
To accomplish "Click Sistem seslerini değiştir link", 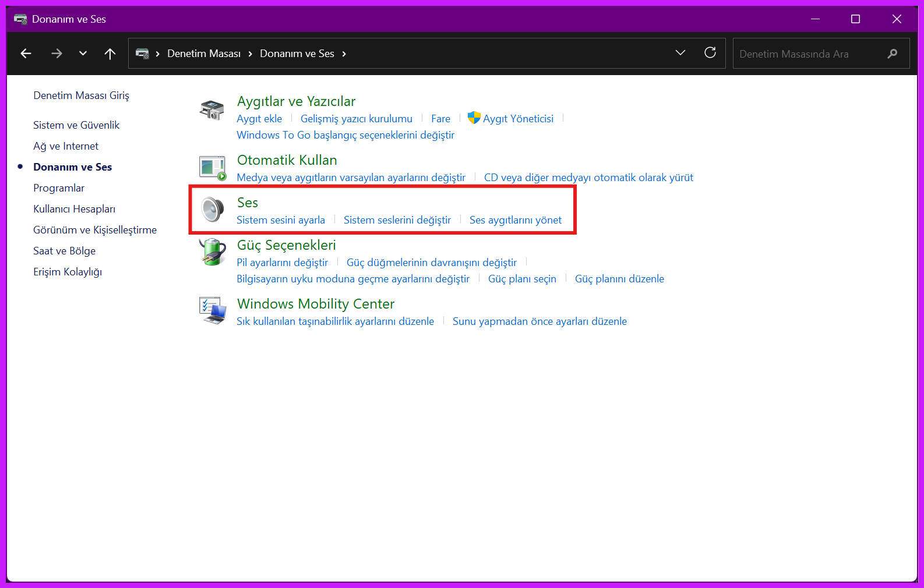I will coord(397,220).
